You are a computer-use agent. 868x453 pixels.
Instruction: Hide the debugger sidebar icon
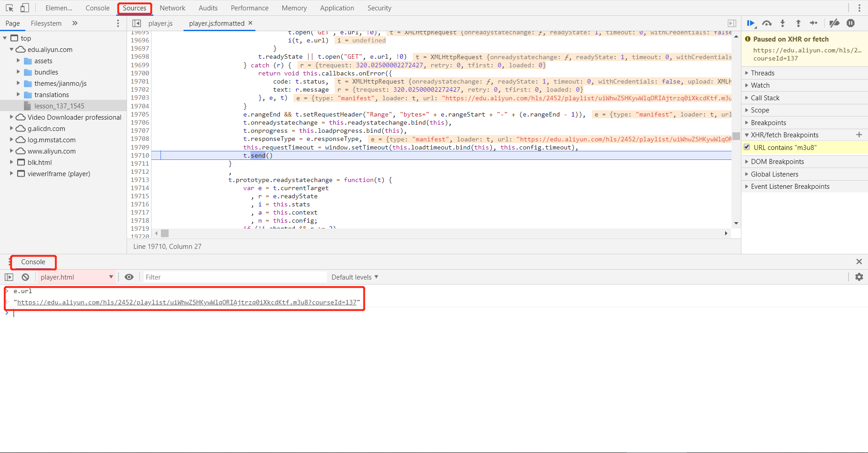pyautogui.click(x=732, y=23)
